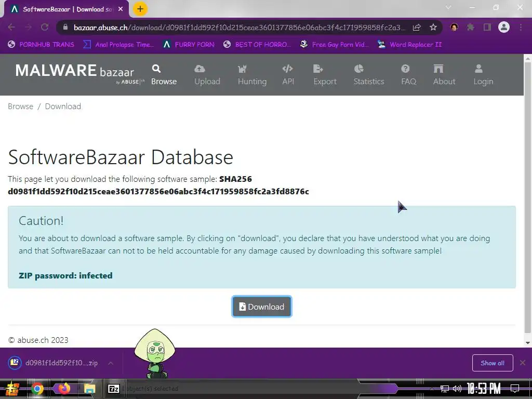Open Firefox from the taskbar
The height and width of the screenshot is (399, 532).
pyautogui.click(x=64, y=388)
